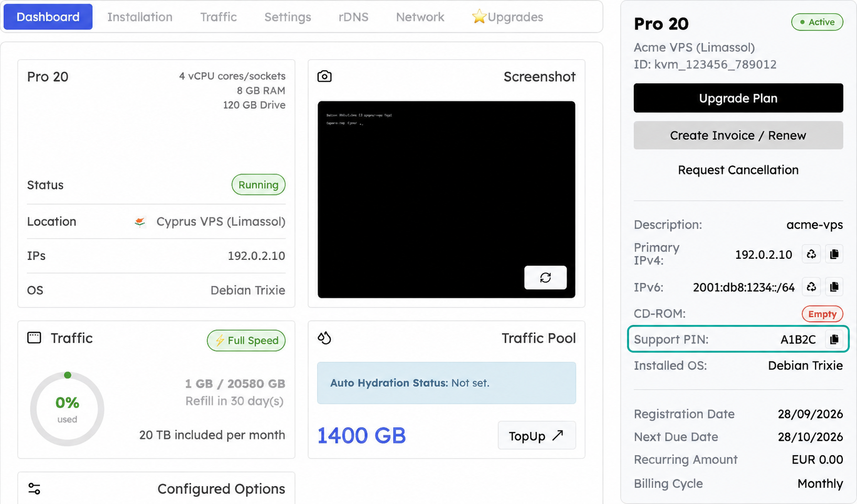Click the Next Due Date 28/10/2026

pos(810,437)
